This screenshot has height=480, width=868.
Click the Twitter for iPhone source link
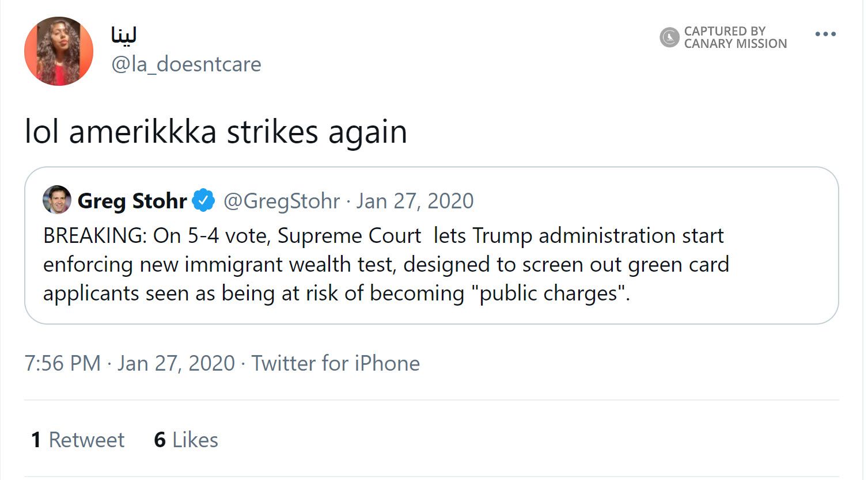[335, 363]
